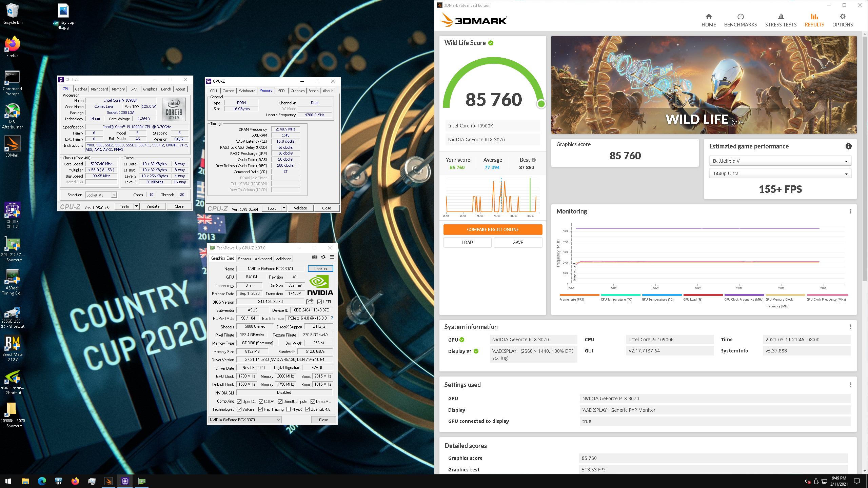Toggle the OpenCL checkbox
The height and width of the screenshot is (488, 868).
tap(239, 402)
